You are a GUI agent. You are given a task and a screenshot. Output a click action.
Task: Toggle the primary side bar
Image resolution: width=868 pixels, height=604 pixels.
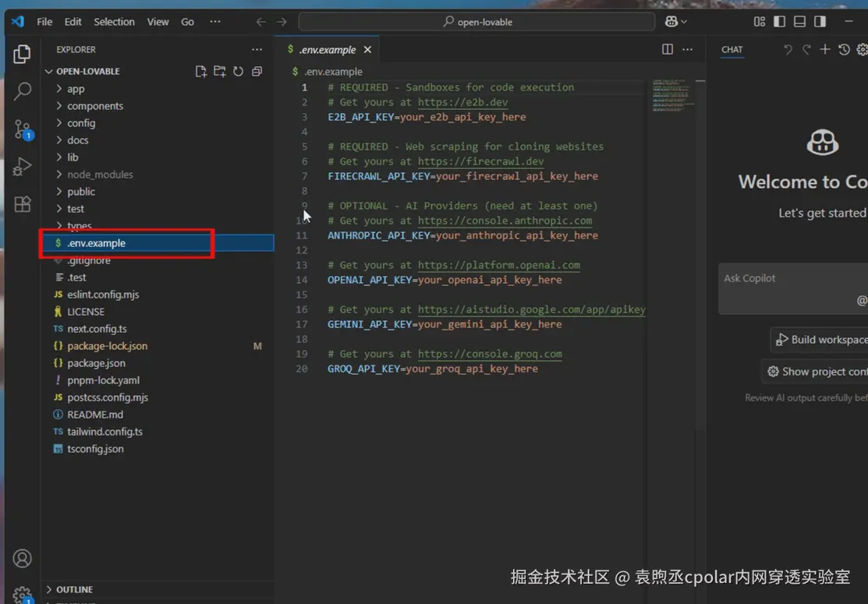click(x=779, y=22)
